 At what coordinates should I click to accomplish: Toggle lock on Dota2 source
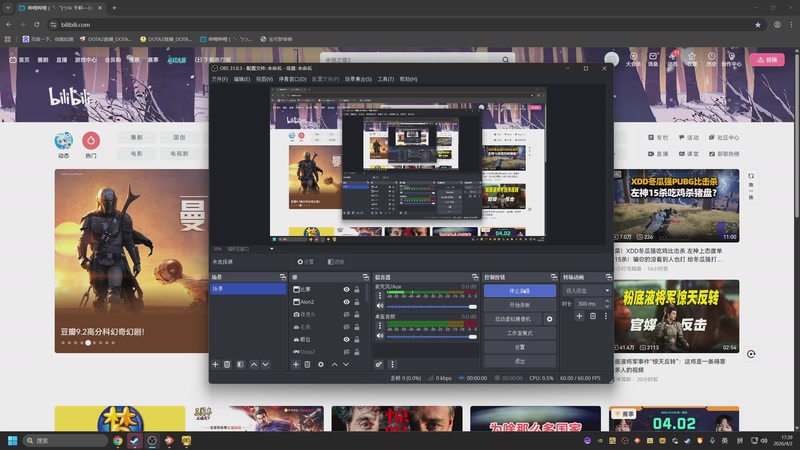coord(357,352)
